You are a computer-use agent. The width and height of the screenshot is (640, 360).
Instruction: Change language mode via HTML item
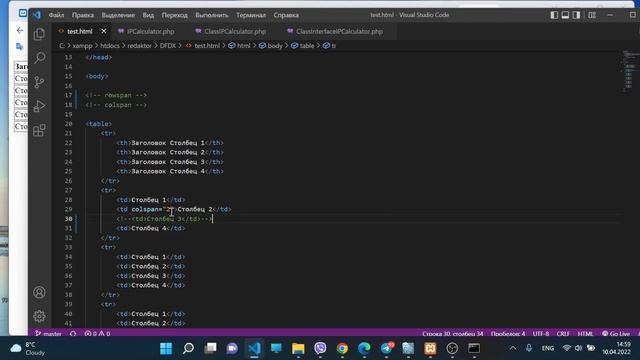(585, 333)
